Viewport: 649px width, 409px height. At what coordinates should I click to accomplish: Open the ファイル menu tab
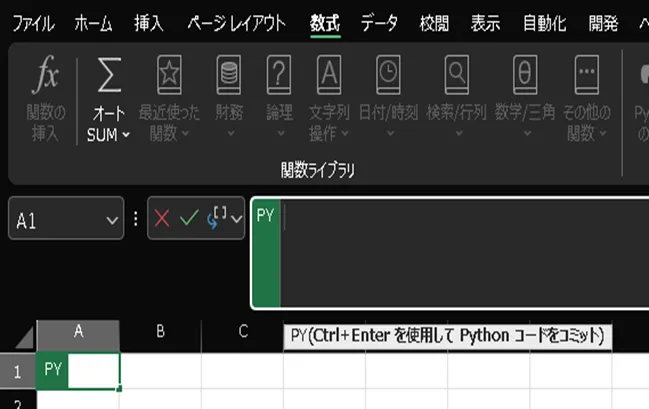[33, 23]
